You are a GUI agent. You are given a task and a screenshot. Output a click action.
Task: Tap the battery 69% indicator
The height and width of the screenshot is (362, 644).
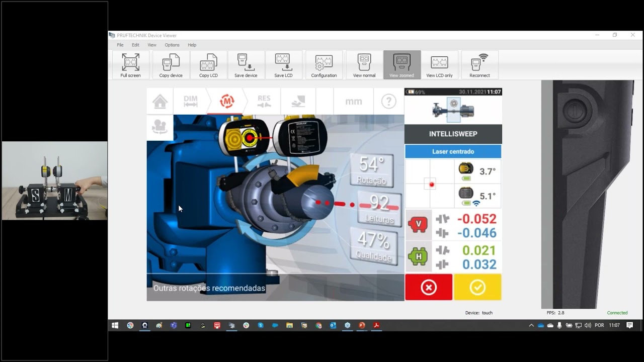[417, 92]
